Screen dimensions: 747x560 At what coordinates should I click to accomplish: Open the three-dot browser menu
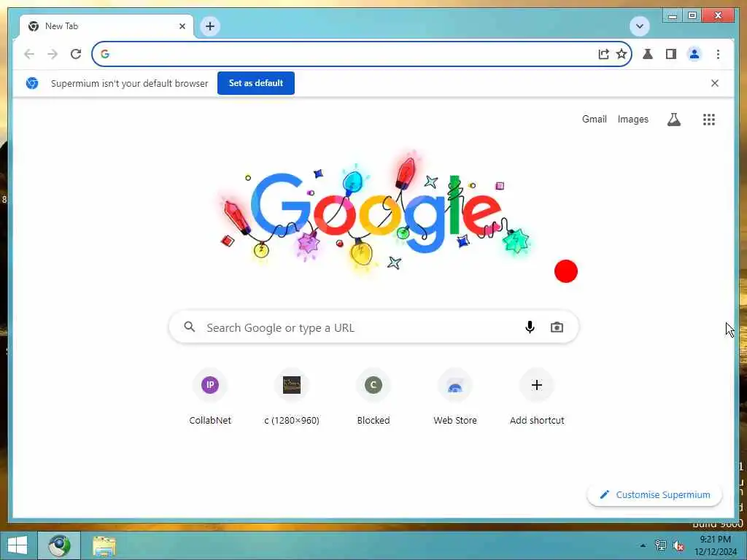click(x=718, y=54)
